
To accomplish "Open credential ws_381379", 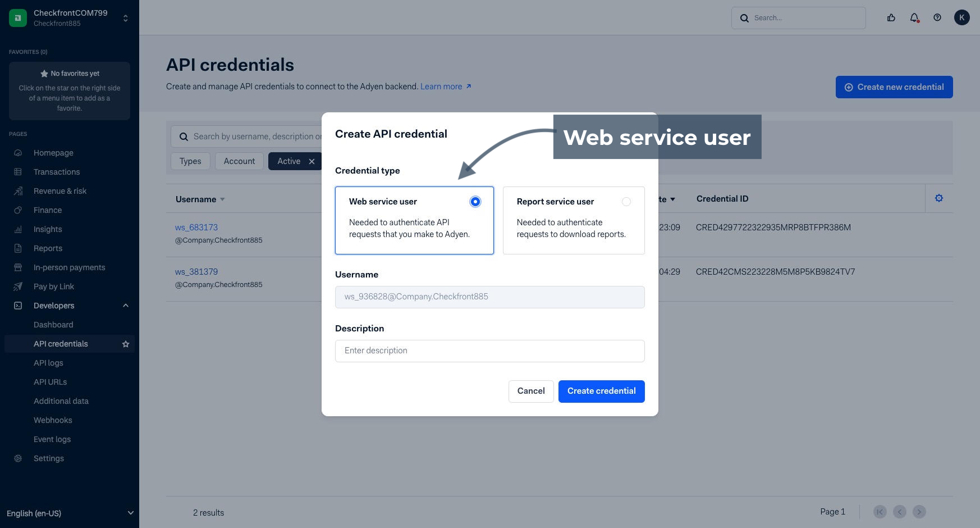I will (x=196, y=272).
